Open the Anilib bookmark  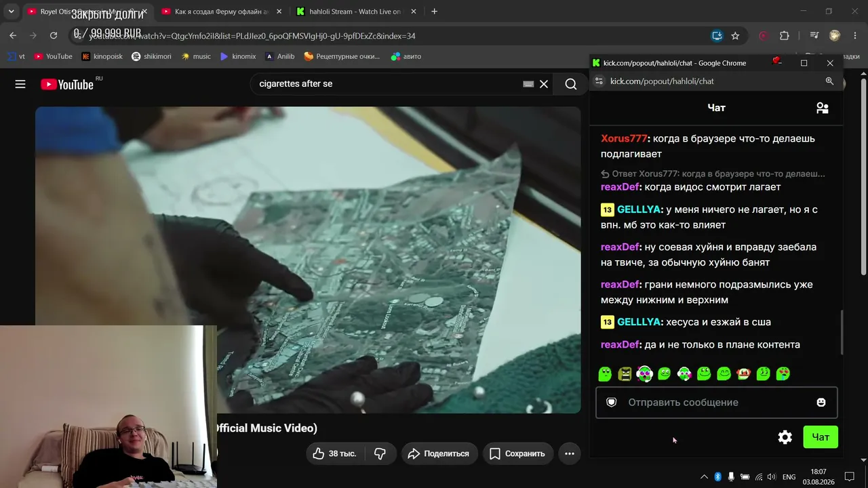point(279,56)
